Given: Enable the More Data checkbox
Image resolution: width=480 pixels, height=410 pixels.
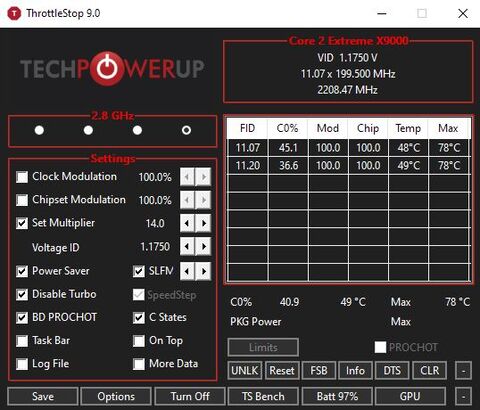Looking at the screenshot, I should point(139,364).
